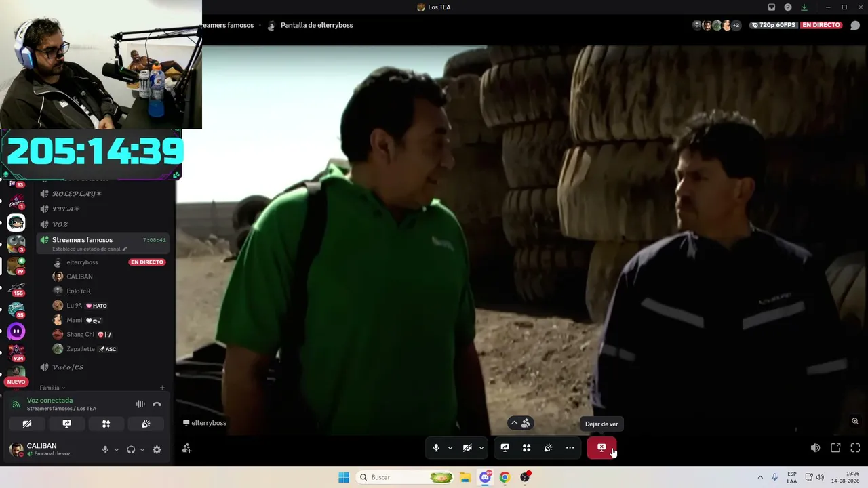868x488 pixels.
Task: Open the server with the 155 badge
Action: pyautogui.click(x=16, y=288)
